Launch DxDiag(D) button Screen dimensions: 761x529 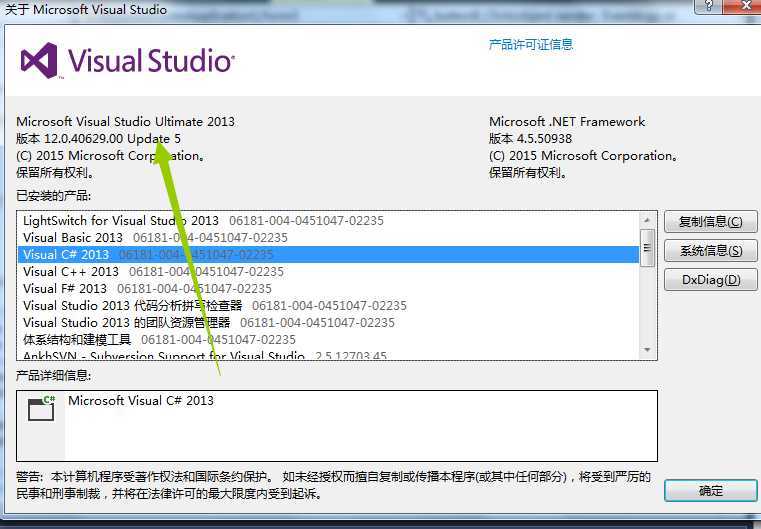click(711, 280)
